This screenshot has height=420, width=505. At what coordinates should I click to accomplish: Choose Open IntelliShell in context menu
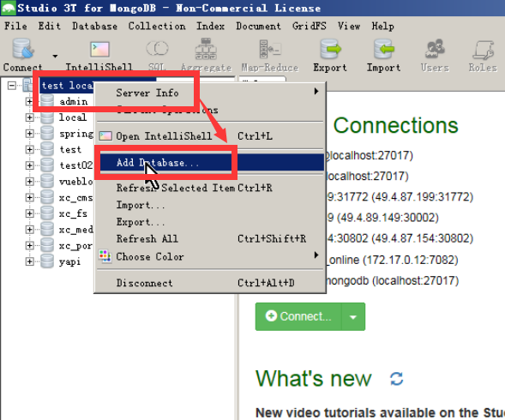click(x=210, y=136)
